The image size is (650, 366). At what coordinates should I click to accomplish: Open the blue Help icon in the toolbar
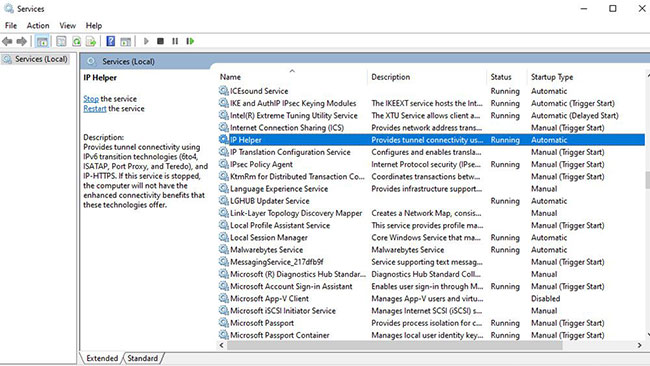coord(111,41)
